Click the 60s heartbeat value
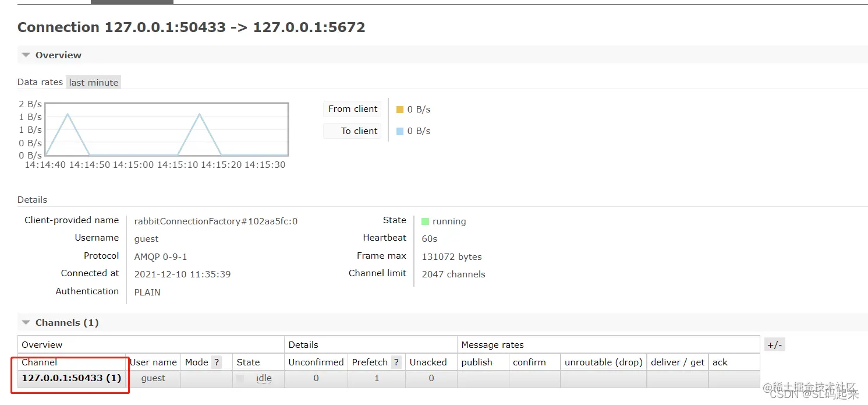 click(x=430, y=238)
